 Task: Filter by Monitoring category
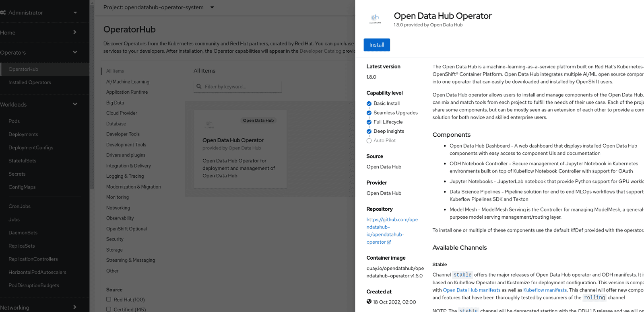(118, 197)
